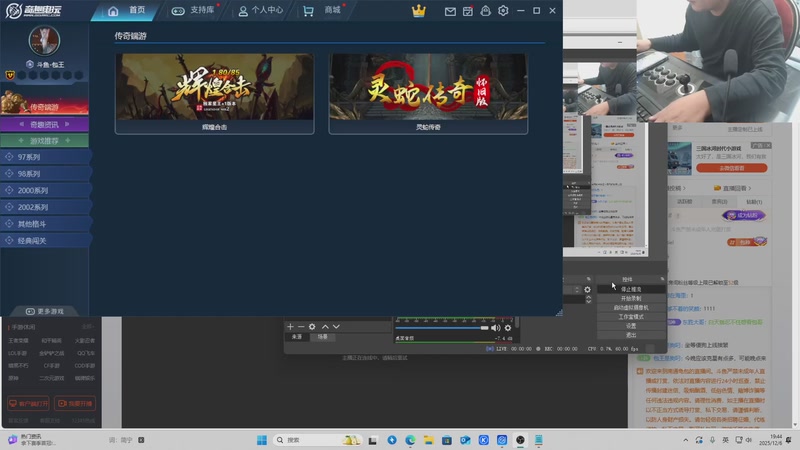Open the transition settings gear in OBS
Image resolution: width=800 pixels, height=450 pixels.
tap(587, 289)
